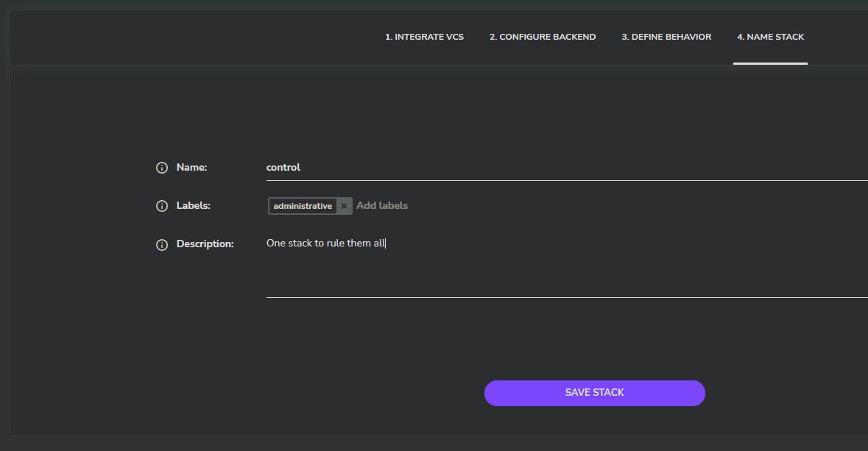The width and height of the screenshot is (868, 451).
Task: Open the Name field info icon
Action: click(x=162, y=168)
